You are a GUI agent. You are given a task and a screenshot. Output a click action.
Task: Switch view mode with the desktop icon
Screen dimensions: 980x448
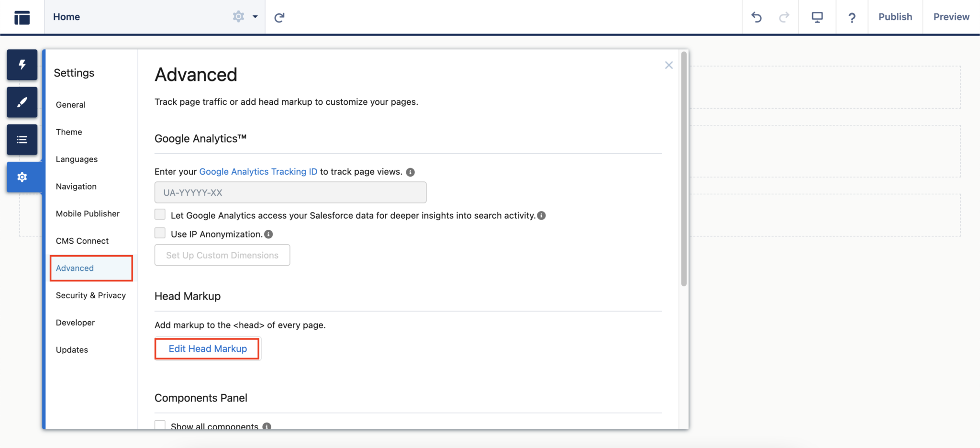(817, 17)
